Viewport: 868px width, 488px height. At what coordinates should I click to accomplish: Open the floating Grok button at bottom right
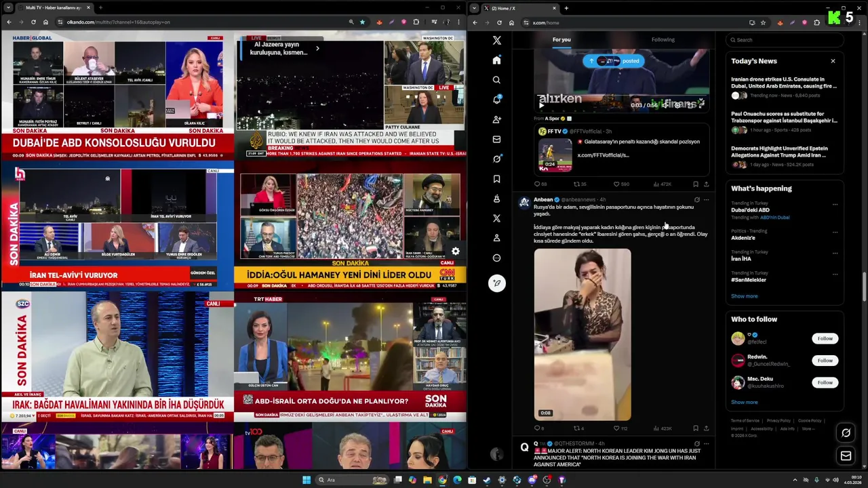coord(846,432)
